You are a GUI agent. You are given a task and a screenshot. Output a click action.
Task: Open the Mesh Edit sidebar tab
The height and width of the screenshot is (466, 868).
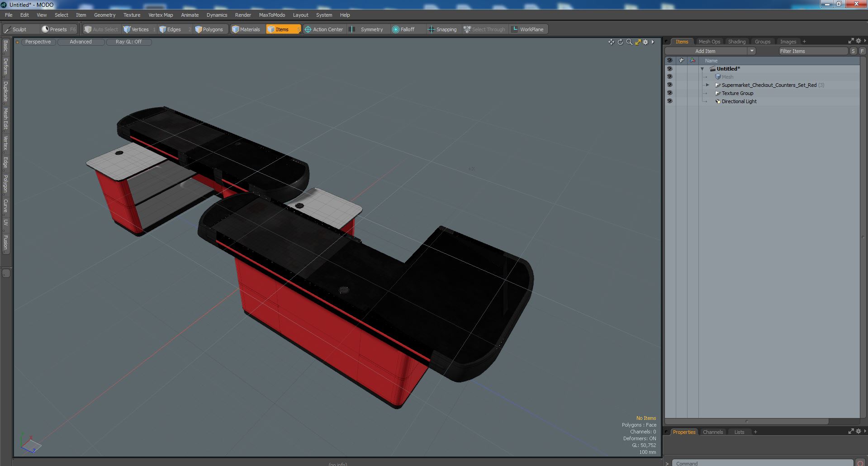coord(5,119)
